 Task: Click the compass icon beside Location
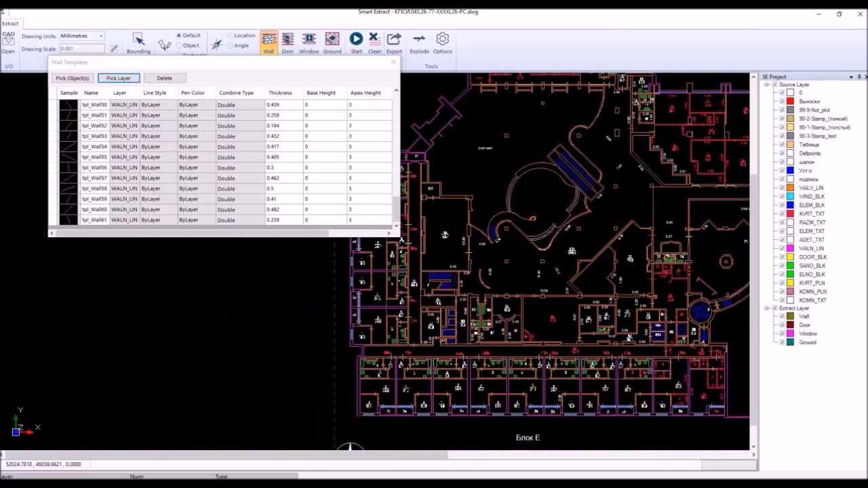point(216,45)
